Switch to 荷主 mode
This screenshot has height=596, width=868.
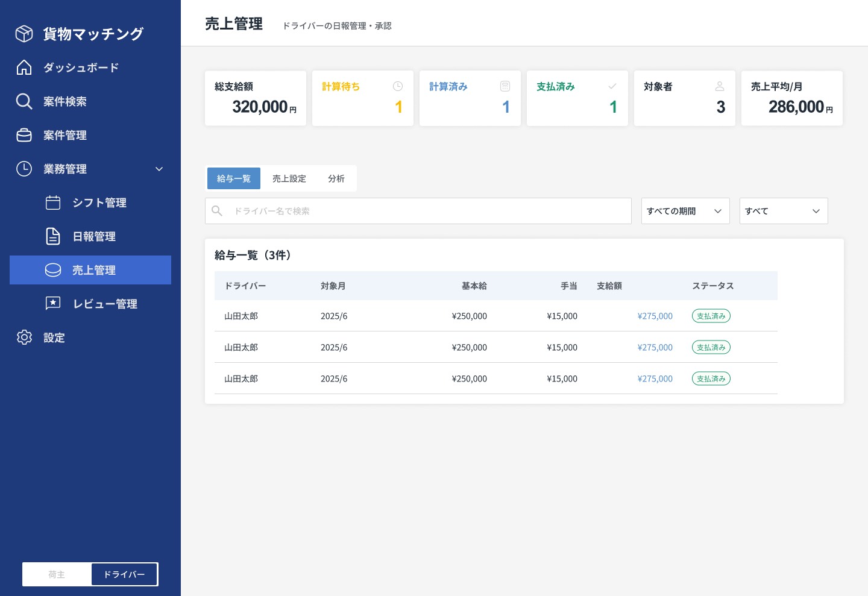click(57, 574)
